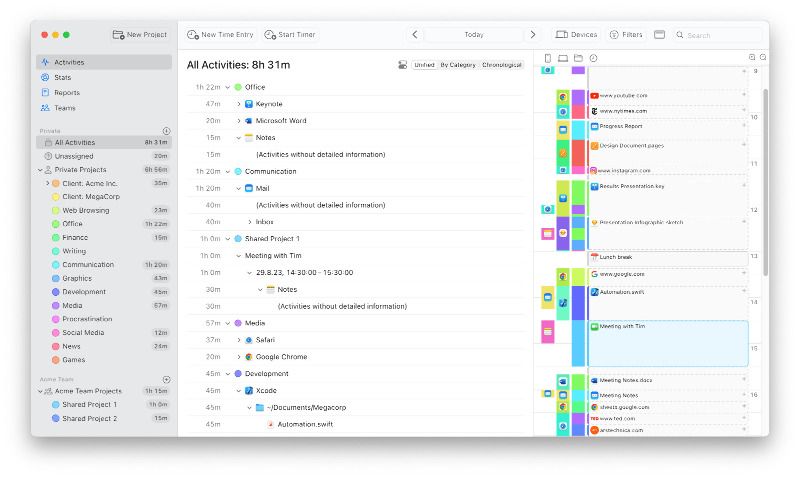The image size is (800, 477).
Task: Click the New Project toolbar button
Action: pos(140,34)
